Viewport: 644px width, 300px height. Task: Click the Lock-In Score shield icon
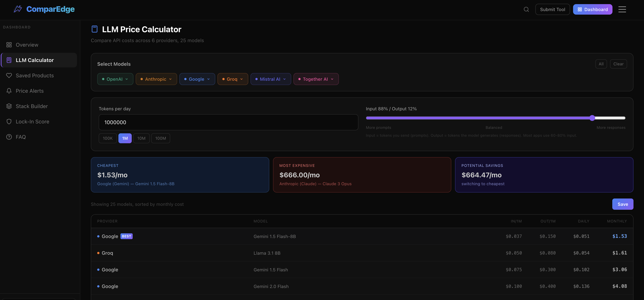click(x=9, y=122)
